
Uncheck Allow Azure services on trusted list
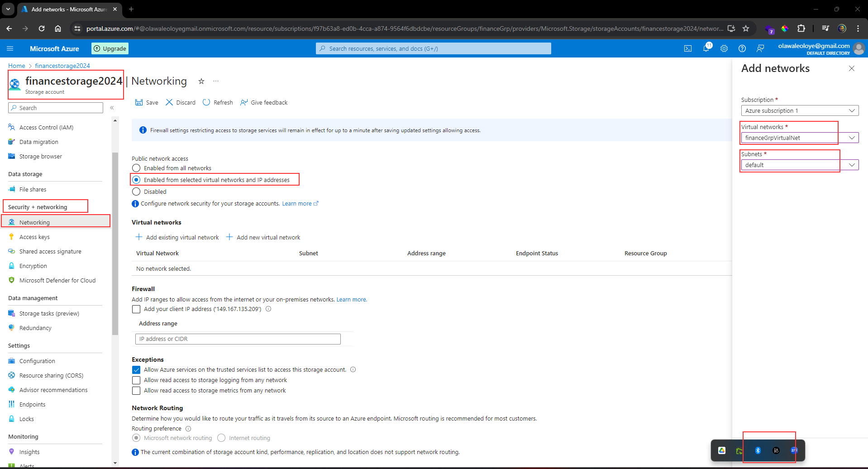click(136, 369)
